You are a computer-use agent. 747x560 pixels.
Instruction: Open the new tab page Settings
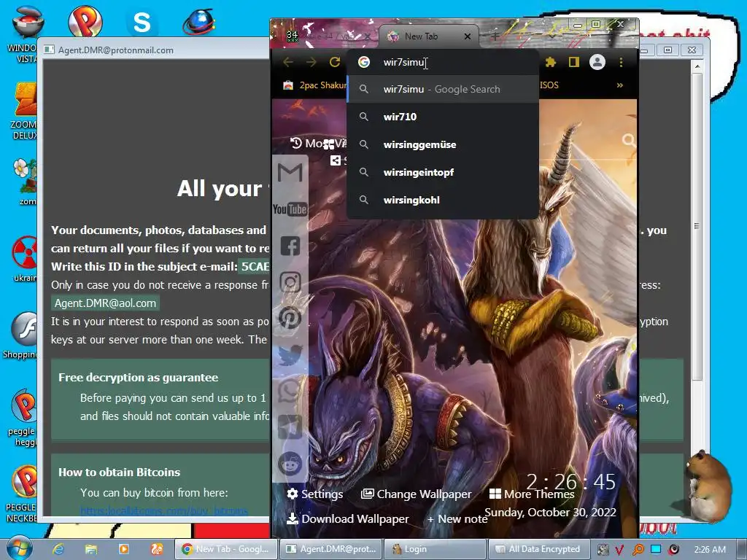point(315,494)
